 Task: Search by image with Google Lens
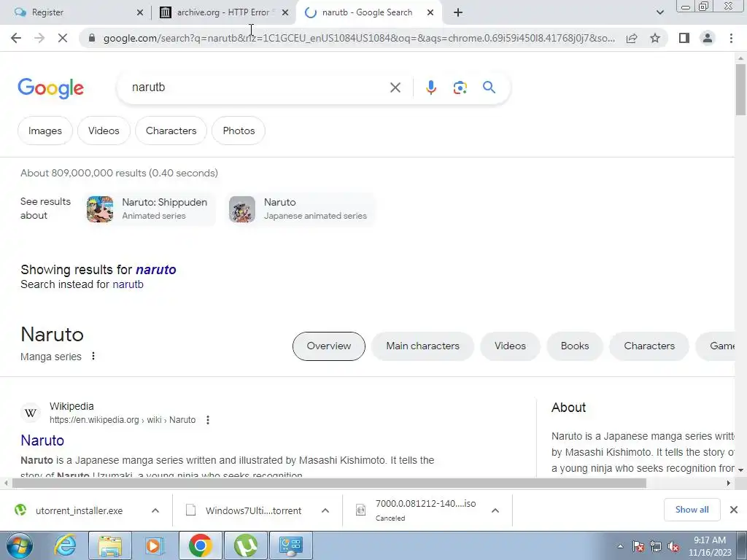(x=460, y=87)
